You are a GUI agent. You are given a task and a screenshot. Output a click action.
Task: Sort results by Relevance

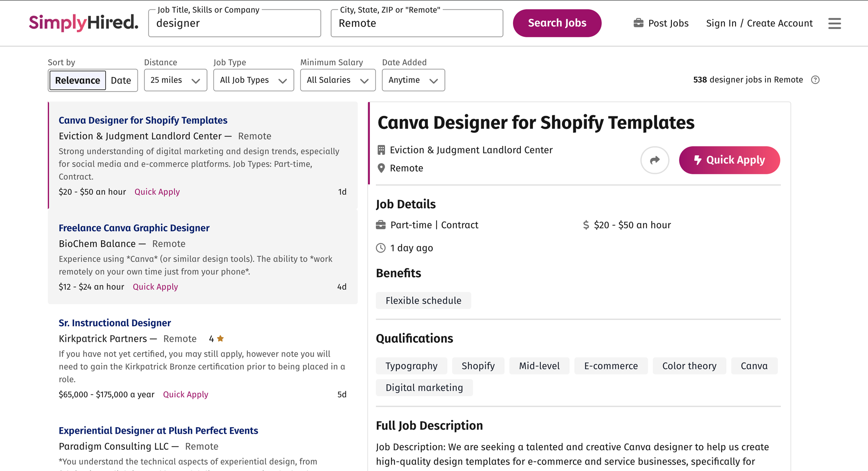(78, 80)
